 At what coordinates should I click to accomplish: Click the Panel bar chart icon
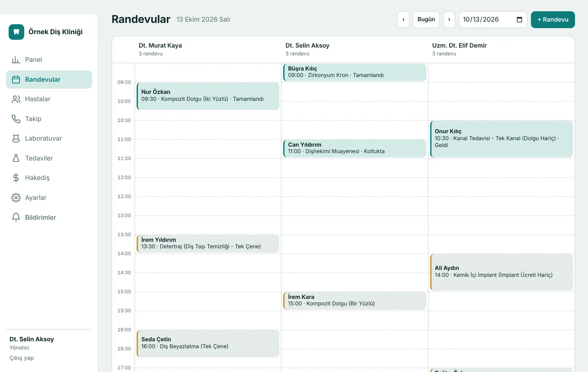[x=16, y=60]
